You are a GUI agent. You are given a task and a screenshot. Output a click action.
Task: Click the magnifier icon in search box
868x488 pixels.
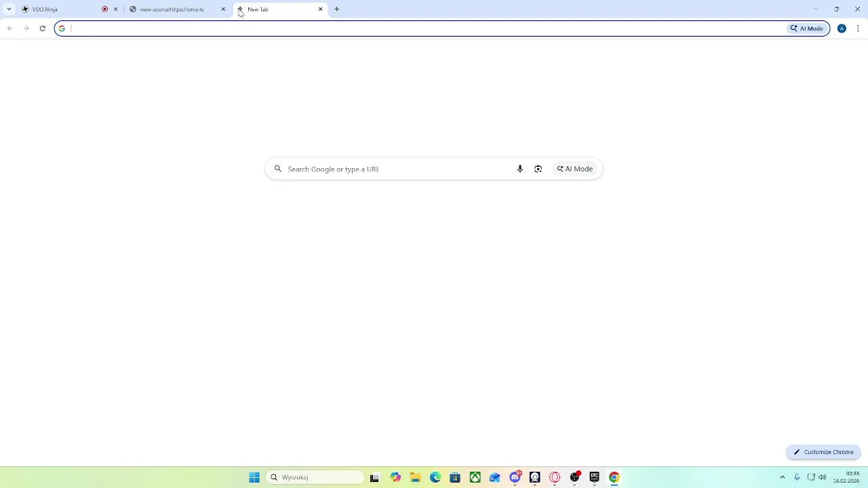coord(277,169)
